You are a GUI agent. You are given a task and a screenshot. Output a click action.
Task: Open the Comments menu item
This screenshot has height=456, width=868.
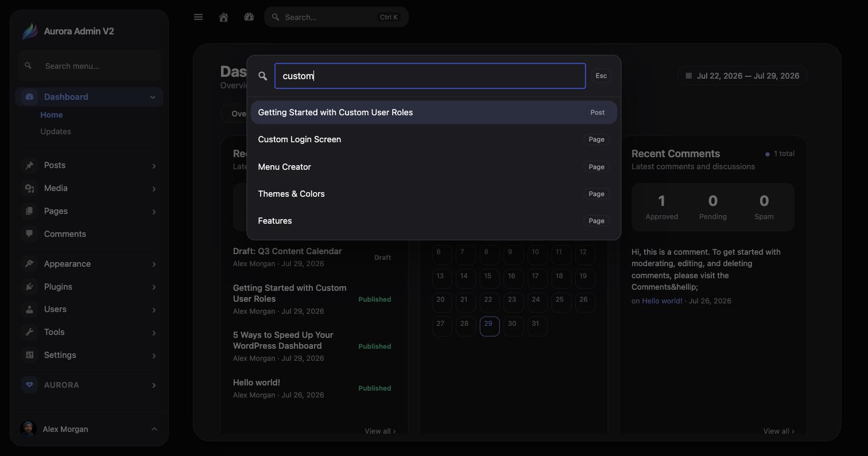(89, 234)
